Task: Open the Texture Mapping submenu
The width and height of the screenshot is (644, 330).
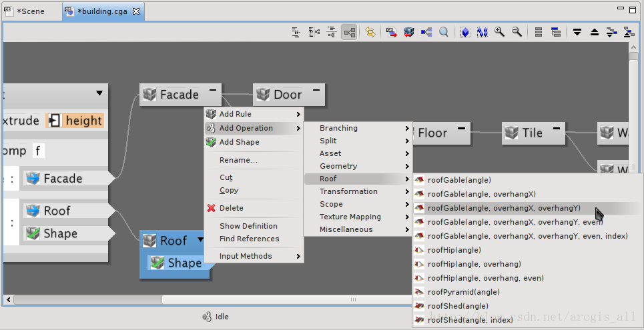Action: click(358, 217)
